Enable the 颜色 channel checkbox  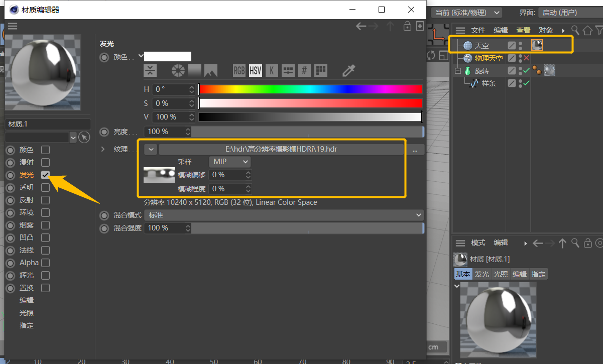coord(45,150)
